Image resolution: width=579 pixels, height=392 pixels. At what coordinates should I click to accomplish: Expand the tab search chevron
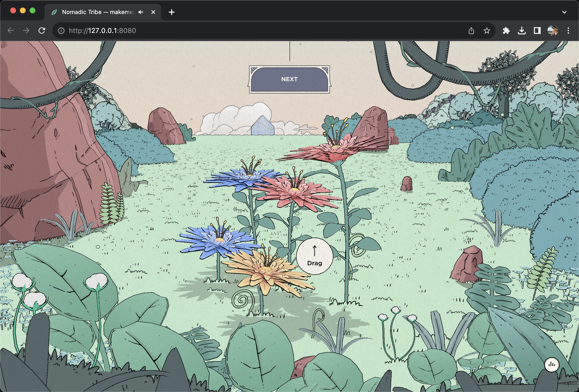564,12
